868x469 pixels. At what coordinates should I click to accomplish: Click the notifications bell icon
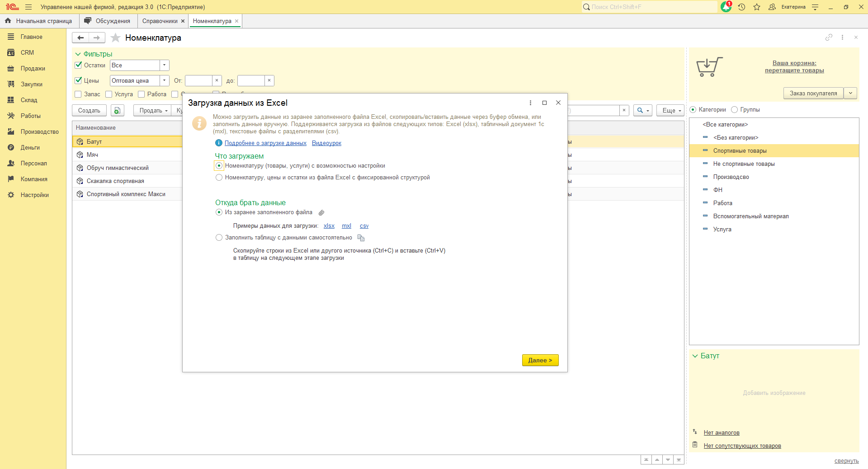click(x=726, y=7)
